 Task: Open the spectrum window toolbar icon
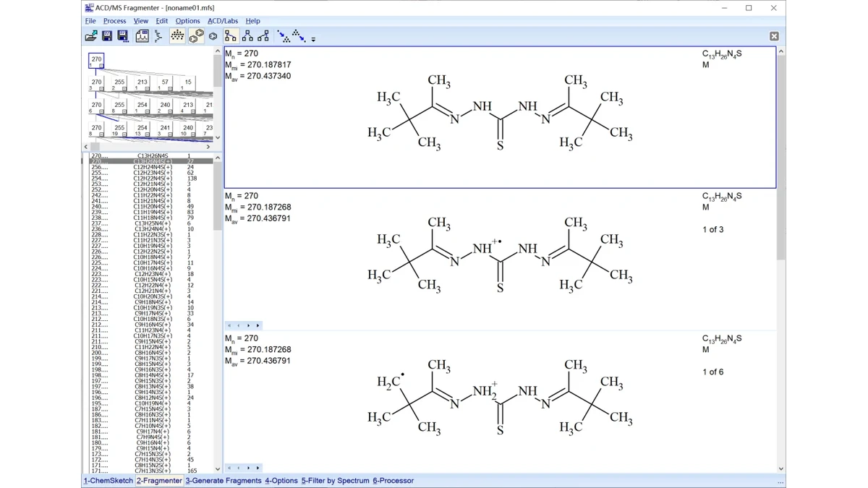(x=142, y=36)
